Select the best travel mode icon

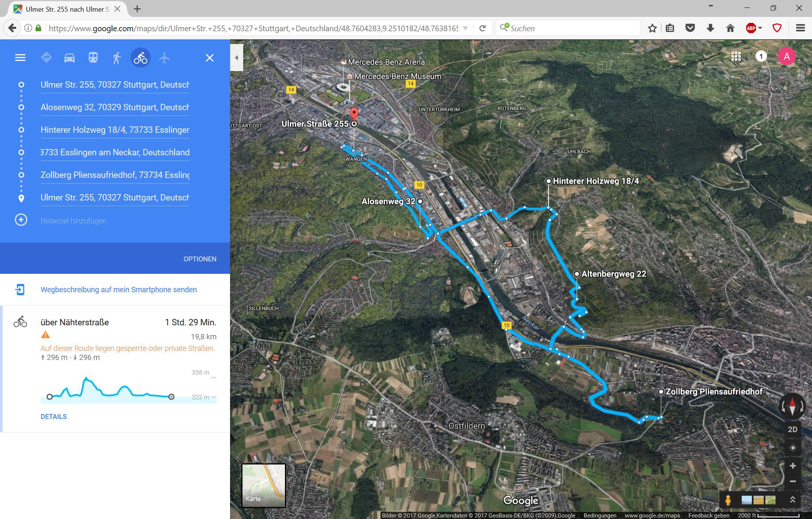tap(46, 58)
